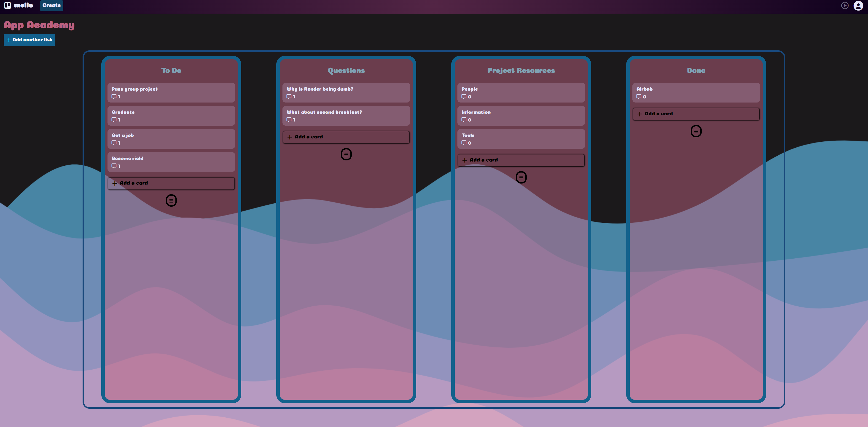
Task: Open the What about second breakfast? card
Action: tap(346, 116)
